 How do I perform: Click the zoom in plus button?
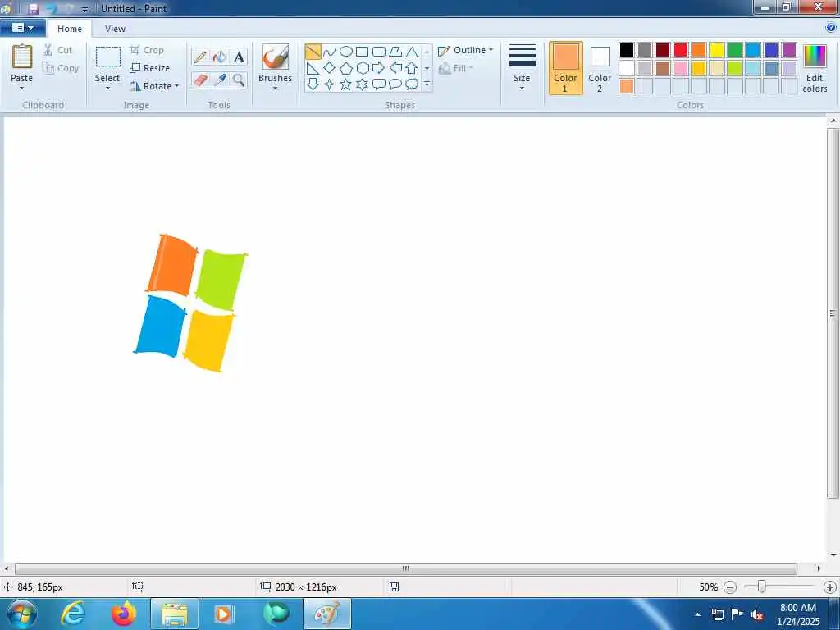pos(830,587)
